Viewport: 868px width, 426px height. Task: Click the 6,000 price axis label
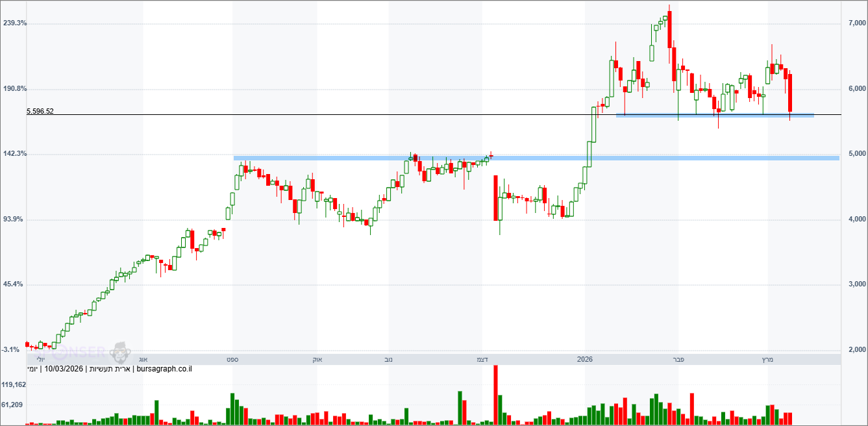click(857, 88)
